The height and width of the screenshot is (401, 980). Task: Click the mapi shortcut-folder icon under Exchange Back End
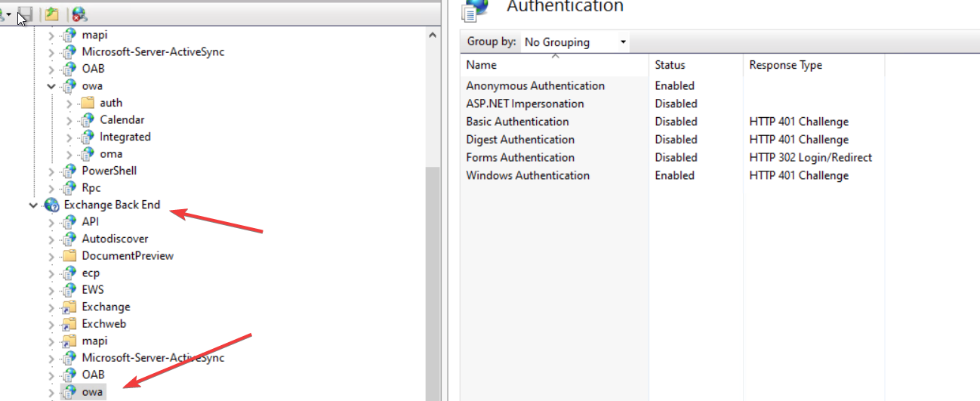tap(69, 341)
